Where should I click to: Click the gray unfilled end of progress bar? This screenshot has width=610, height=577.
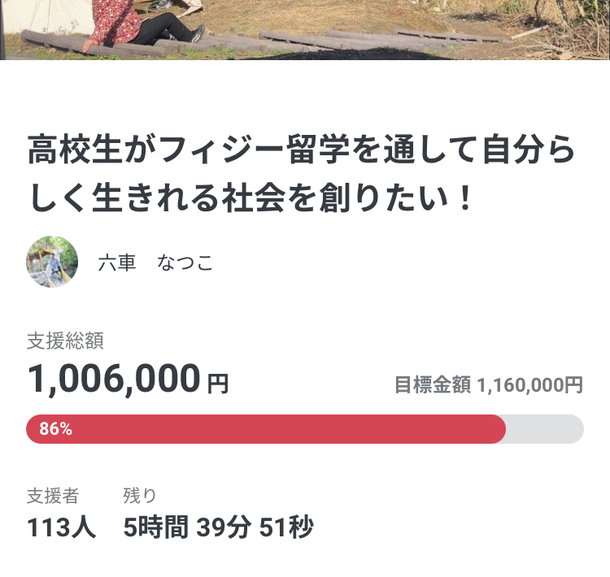545,429
